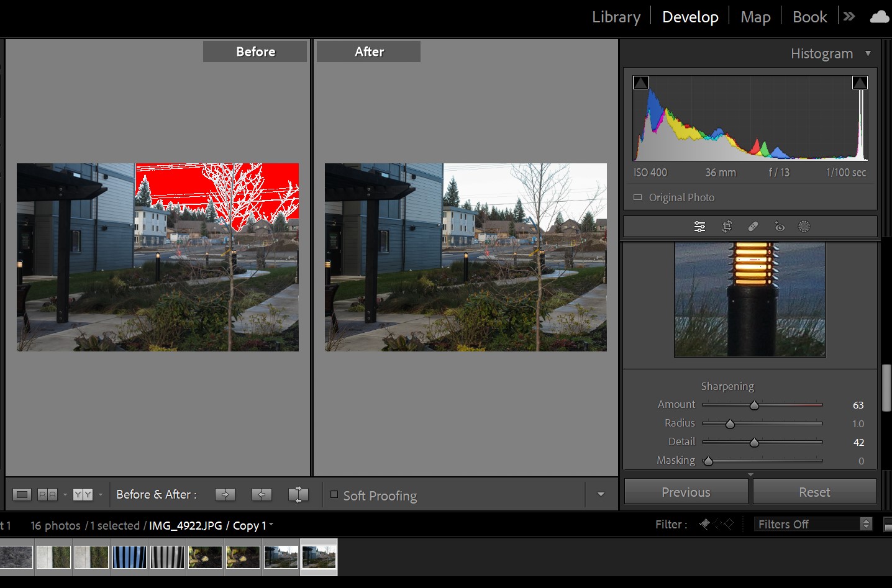Switch to Loupe single view

point(22,495)
